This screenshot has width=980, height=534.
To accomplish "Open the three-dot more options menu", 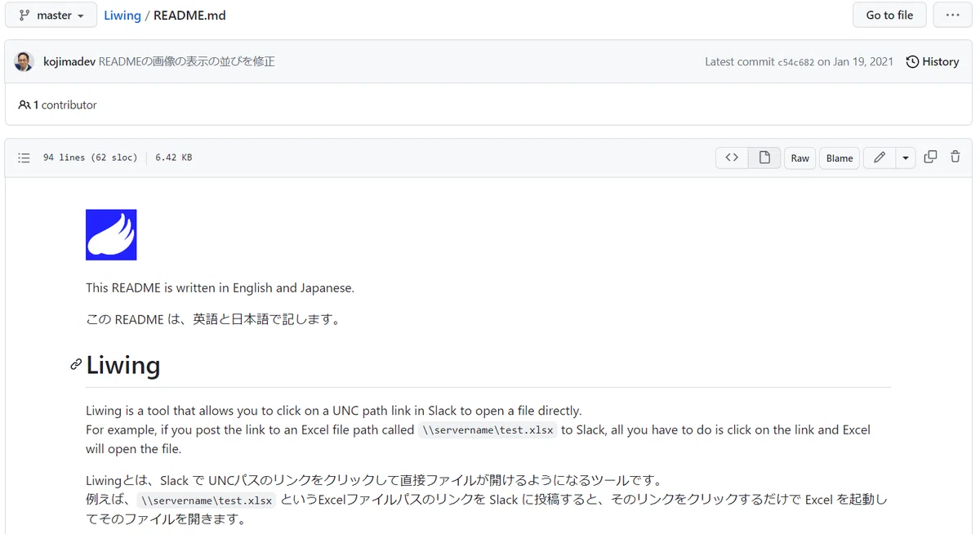I will [x=952, y=16].
